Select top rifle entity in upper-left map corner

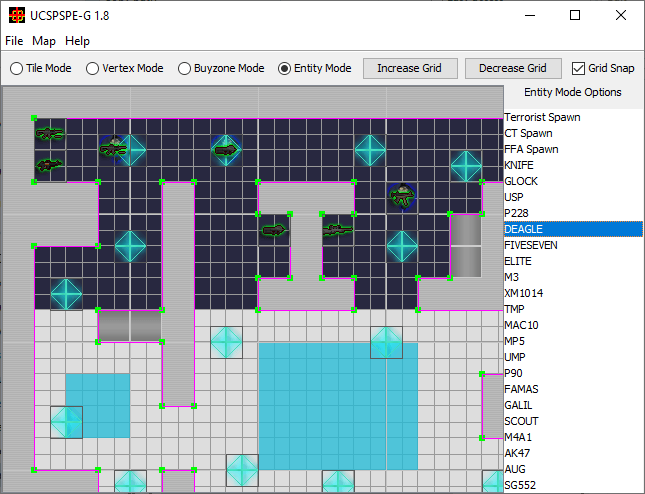pos(50,133)
